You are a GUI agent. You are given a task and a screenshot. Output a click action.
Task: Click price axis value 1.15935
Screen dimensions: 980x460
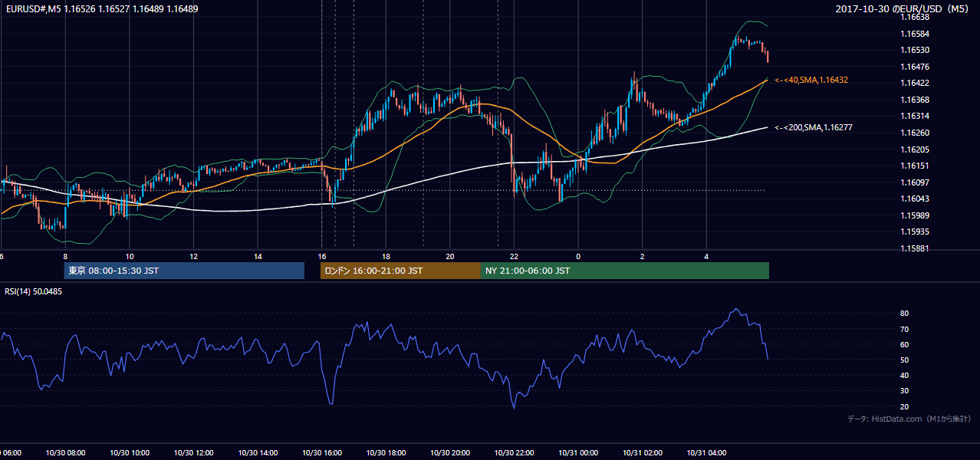pos(916,232)
